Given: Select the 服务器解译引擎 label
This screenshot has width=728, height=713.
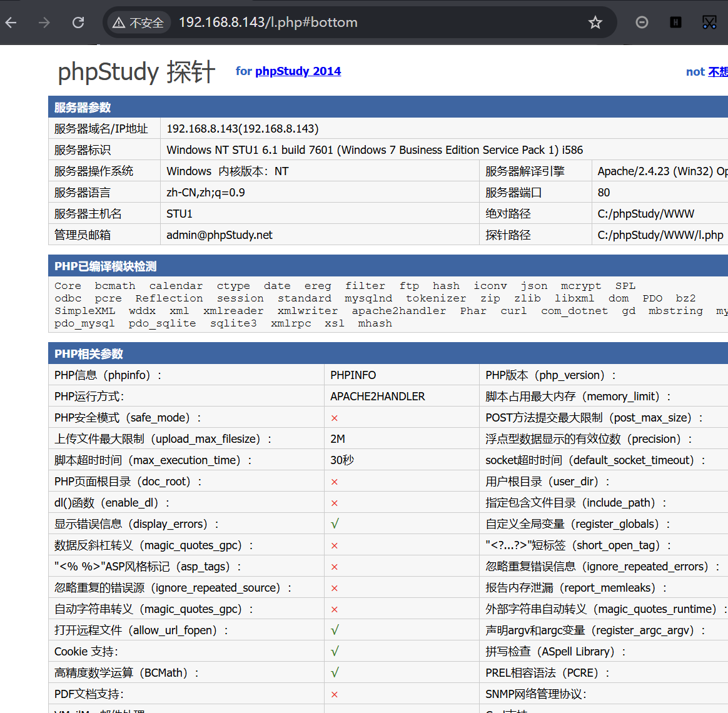Looking at the screenshot, I should [x=525, y=171].
